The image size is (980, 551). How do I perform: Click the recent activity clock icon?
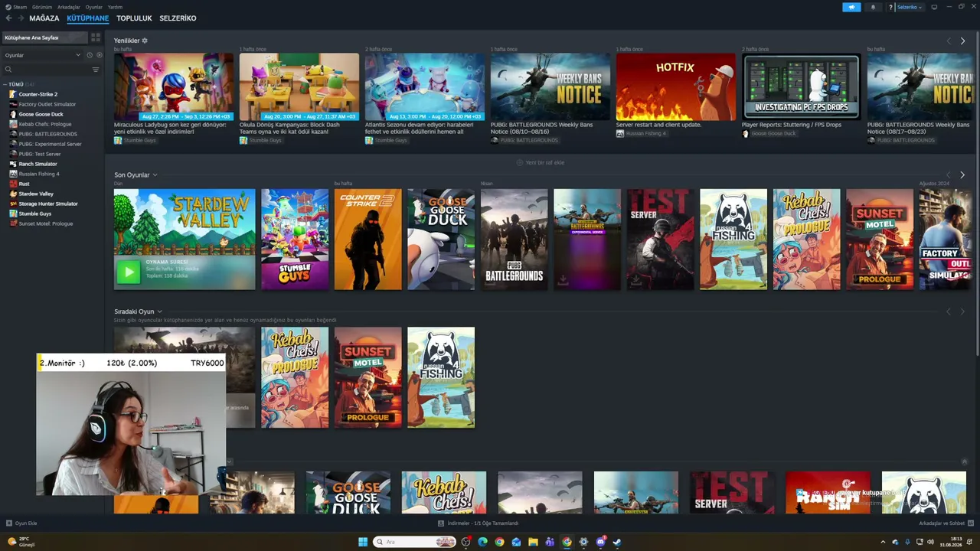(90, 55)
